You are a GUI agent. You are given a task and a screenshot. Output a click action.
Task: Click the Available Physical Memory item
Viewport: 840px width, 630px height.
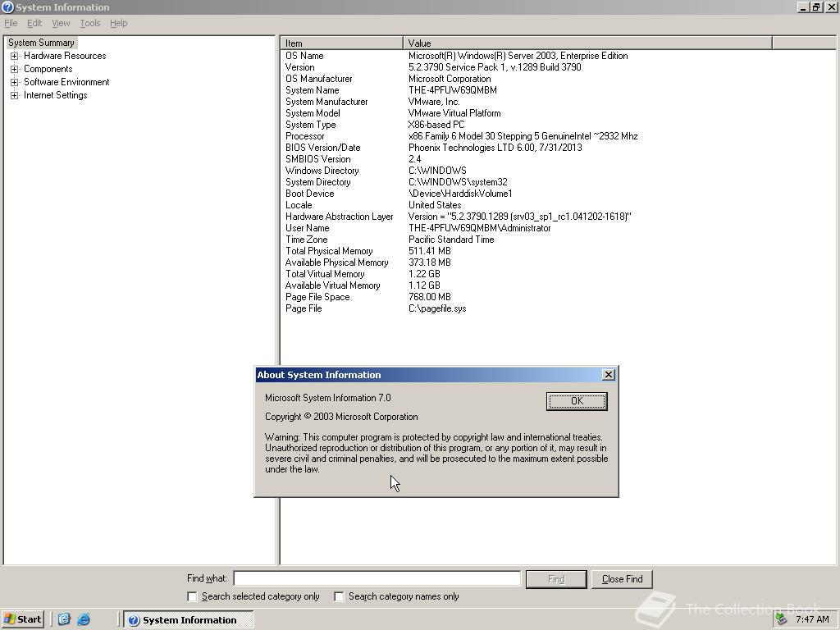(x=337, y=262)
